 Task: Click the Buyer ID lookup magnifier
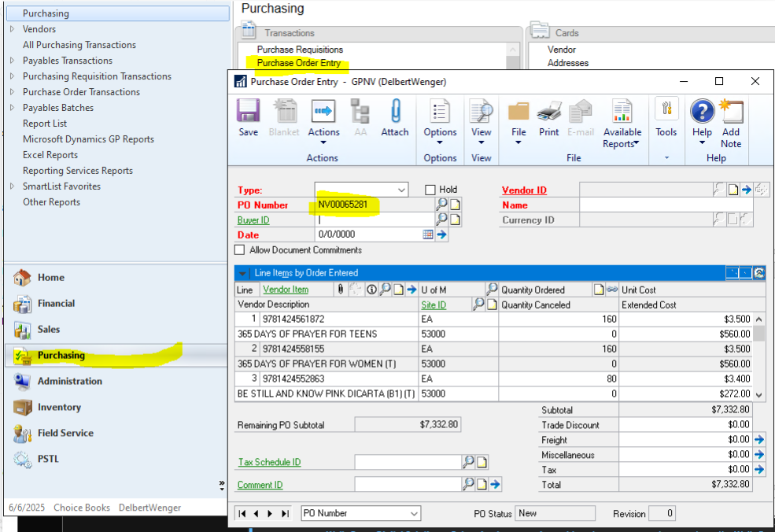[x=441, y=219]
